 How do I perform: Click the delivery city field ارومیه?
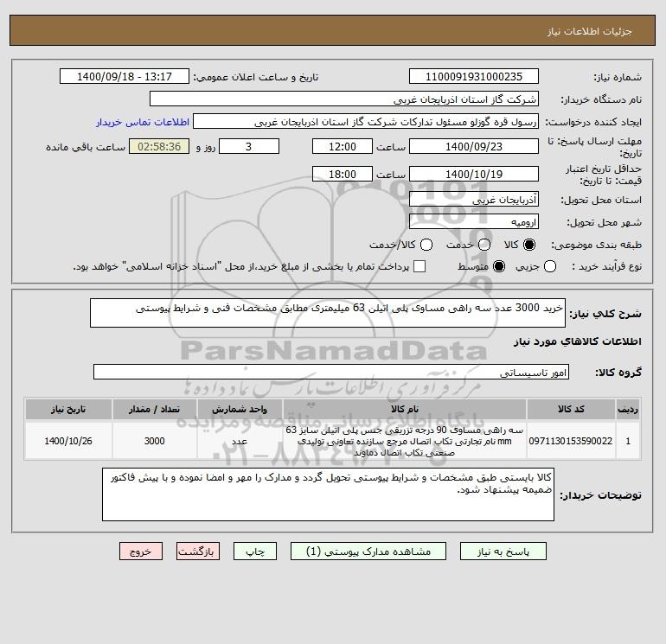(x=474, y=221)
